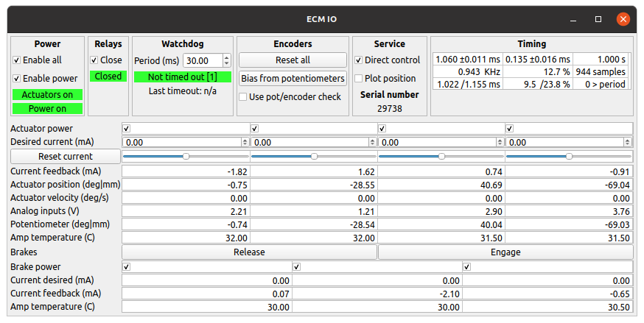Image resolution: width=644 pixels, height=323 pixels.
Task: Click the Not timed out [1] status
Action: coord(182,77)
